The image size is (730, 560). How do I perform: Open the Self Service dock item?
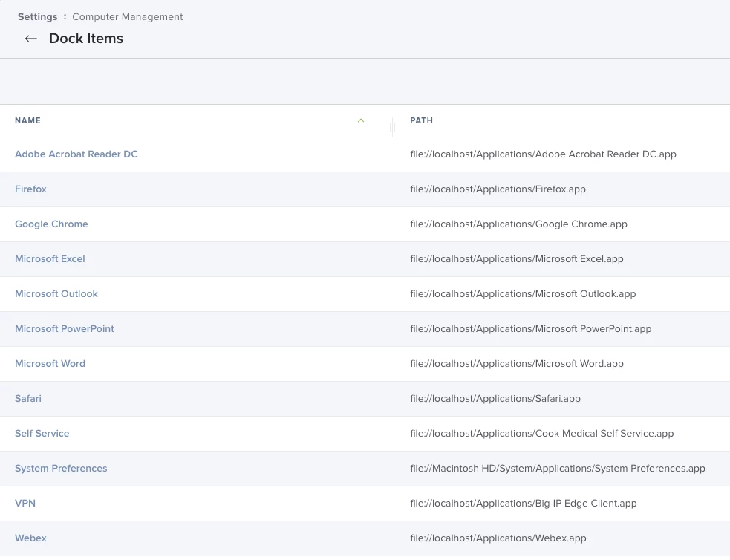point(42,434)
